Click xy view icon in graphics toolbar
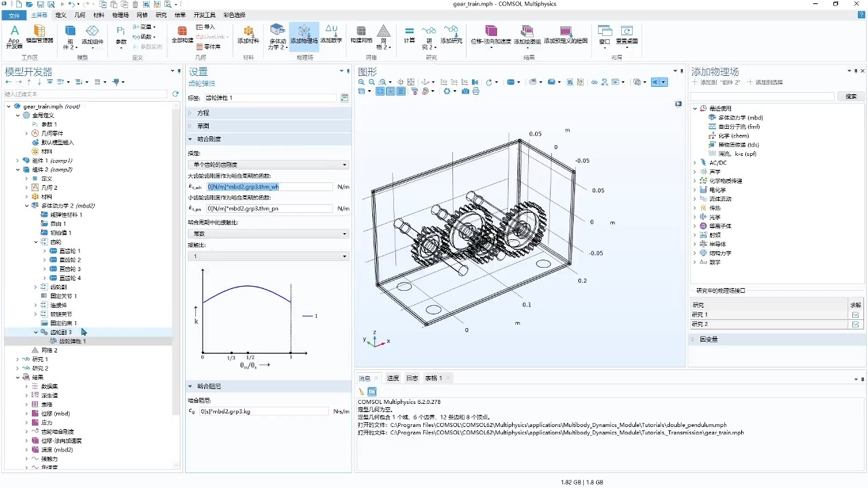The image size is (868, 488). pyautogui.click(x=443, y=82)
